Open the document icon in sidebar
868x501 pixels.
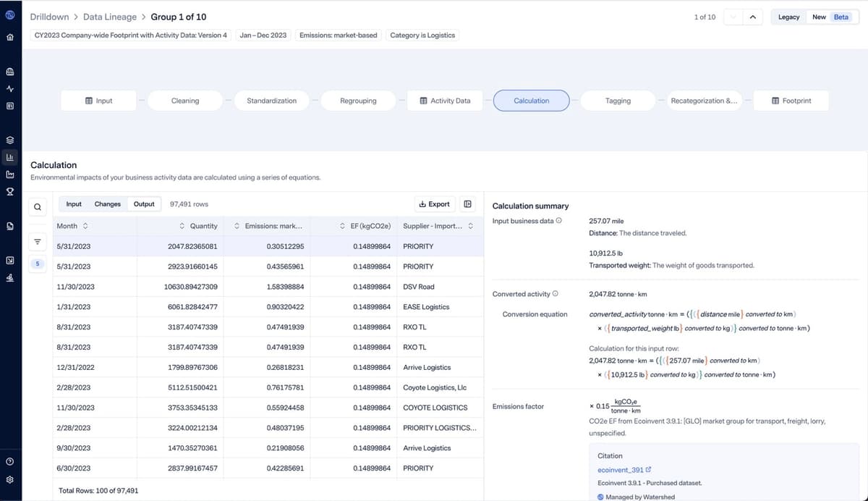click(x=10, y=226)
